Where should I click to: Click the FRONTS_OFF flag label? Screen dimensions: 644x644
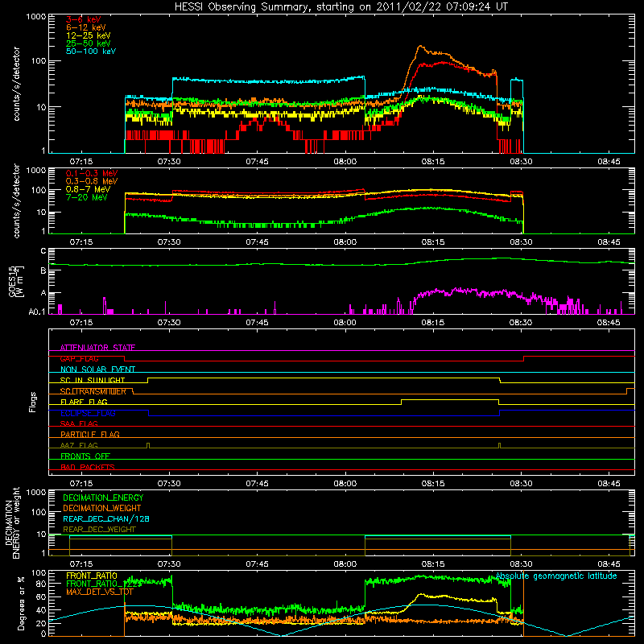pos(85,456)
